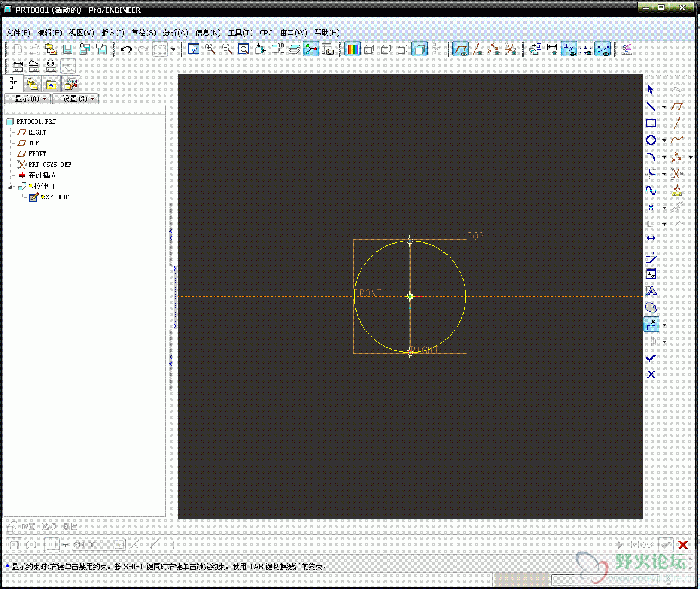Viewport: 700px width, 589px height.
Task: Open the 编辑(E) menu
Action: (50, 32)
